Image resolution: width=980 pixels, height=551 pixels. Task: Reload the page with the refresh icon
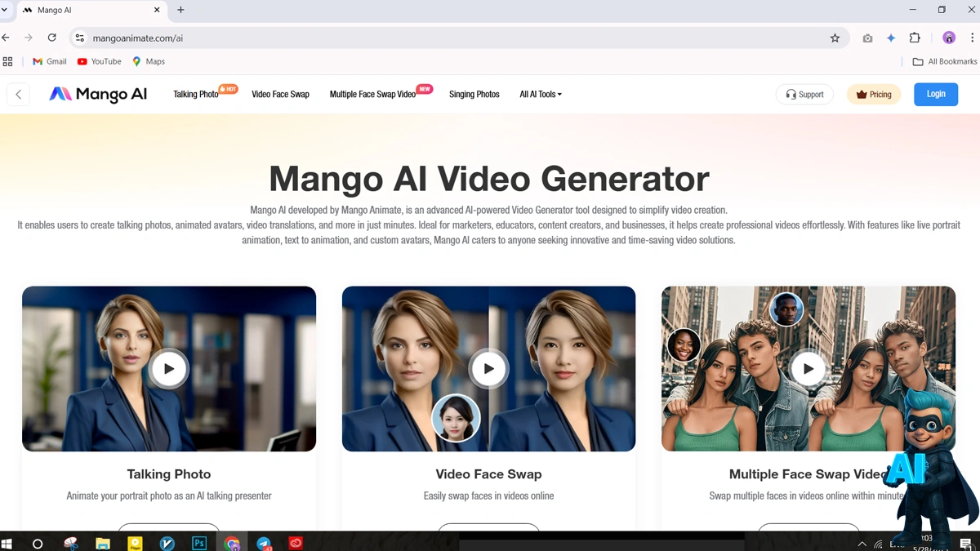coord(52,38)
